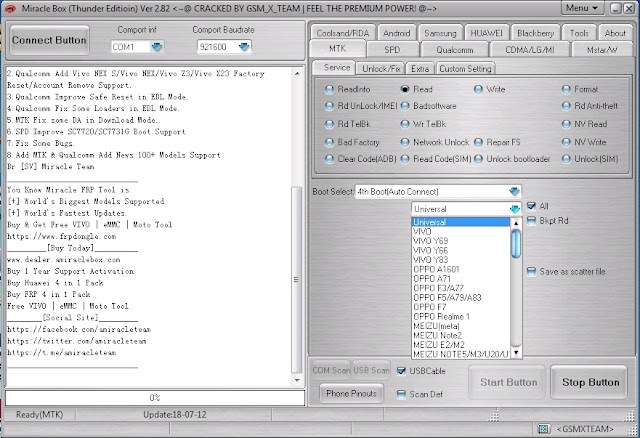Switch to the HUAWEI tab

click(487, 33)
